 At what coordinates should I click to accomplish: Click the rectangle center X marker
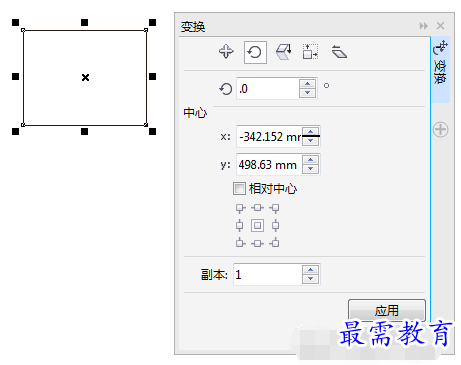click(x=85, y=77)
